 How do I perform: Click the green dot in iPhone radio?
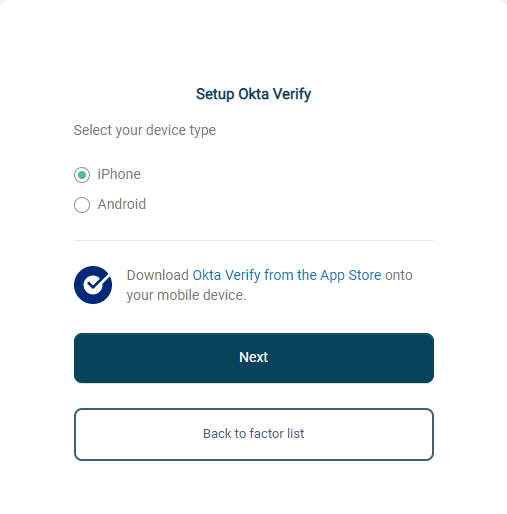coord(82,175)
